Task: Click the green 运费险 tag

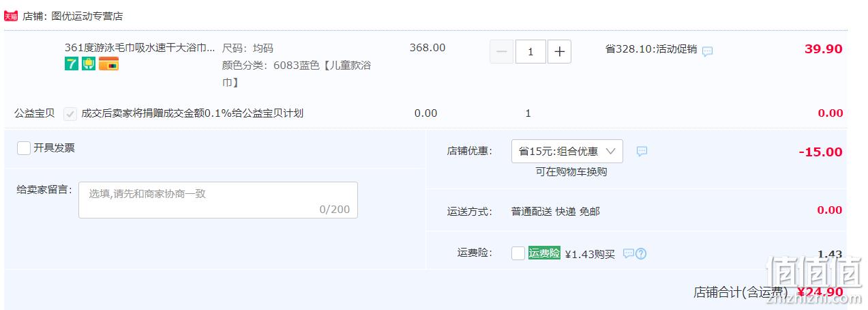Action: (x=544, y=253)
